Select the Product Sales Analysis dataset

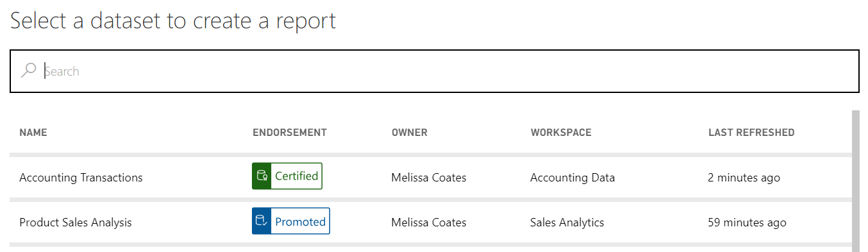pyautogui.click(x=76, y=223)
